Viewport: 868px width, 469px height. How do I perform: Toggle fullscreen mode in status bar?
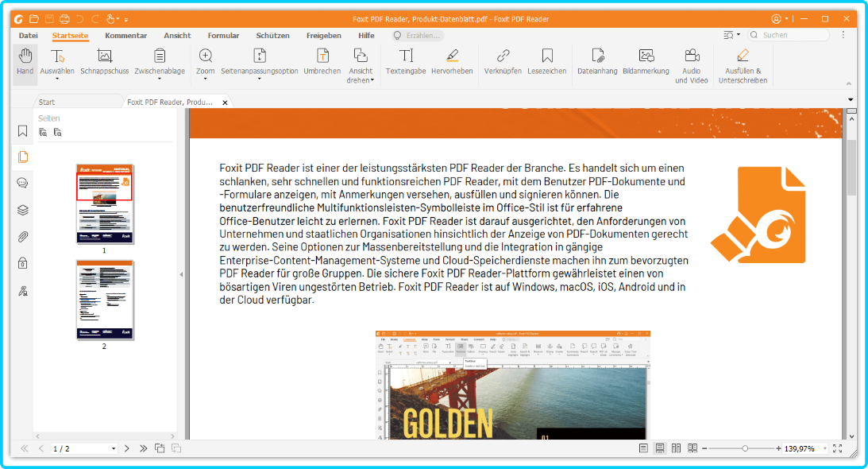[837, 449]
